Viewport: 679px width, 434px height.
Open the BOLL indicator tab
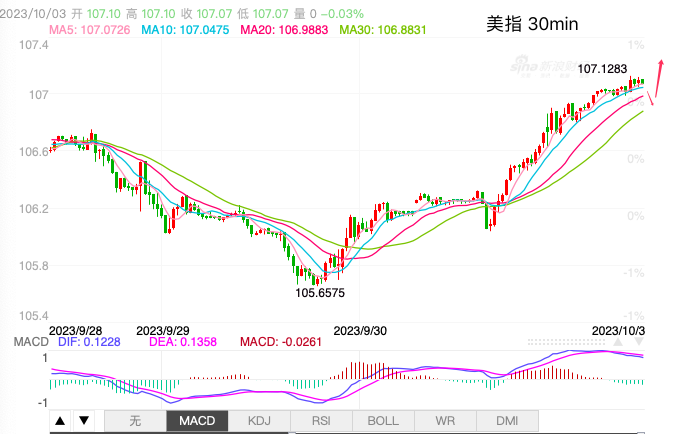pos(383,421)
